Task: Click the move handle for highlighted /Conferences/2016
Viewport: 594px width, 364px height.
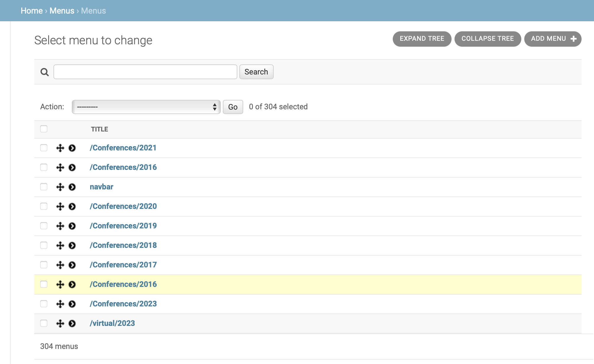Action: coord(60,284)
